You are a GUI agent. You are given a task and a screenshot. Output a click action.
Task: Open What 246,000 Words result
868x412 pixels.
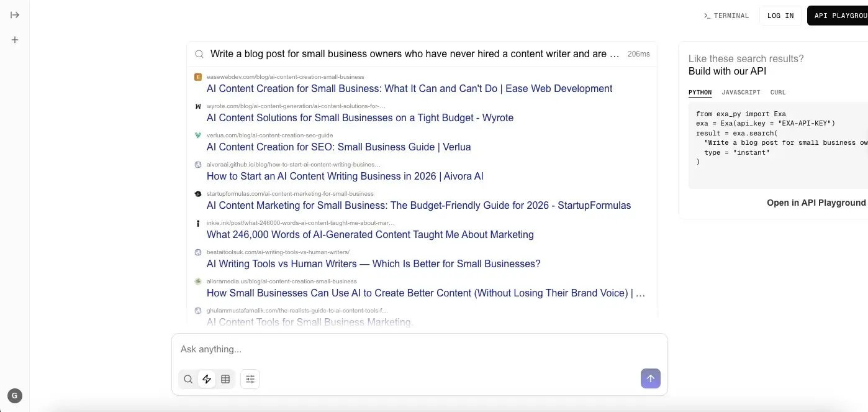tap(370, 235)
